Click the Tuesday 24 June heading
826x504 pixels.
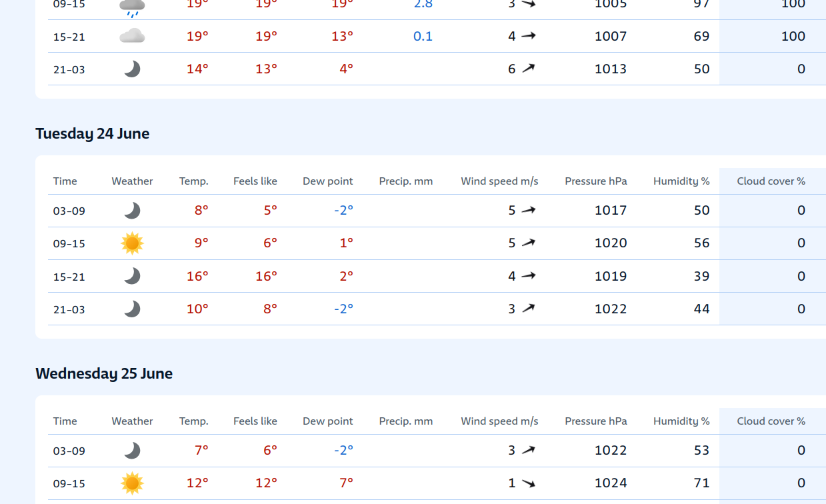coord(92,133)
